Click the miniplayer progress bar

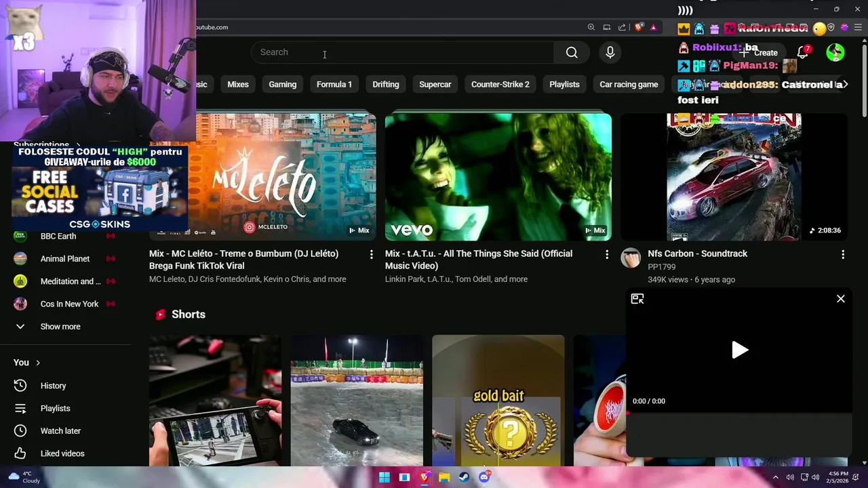click(x=739, y=413)
